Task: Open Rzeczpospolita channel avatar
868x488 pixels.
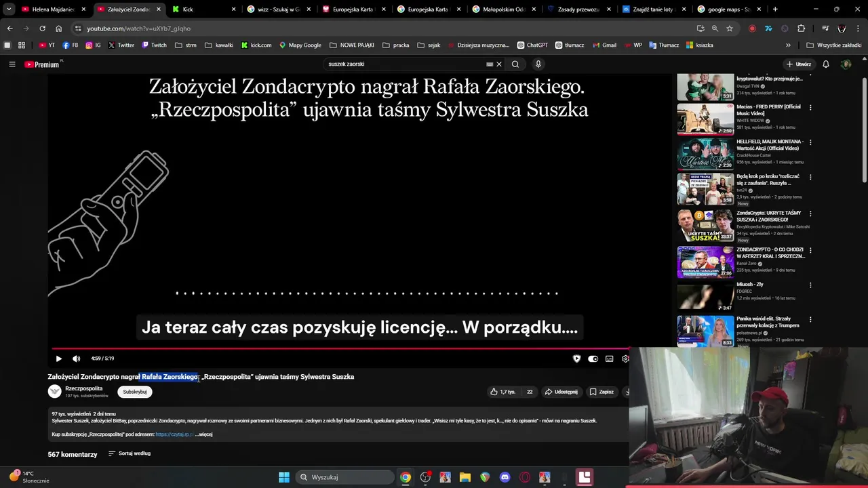Action: 54,392
